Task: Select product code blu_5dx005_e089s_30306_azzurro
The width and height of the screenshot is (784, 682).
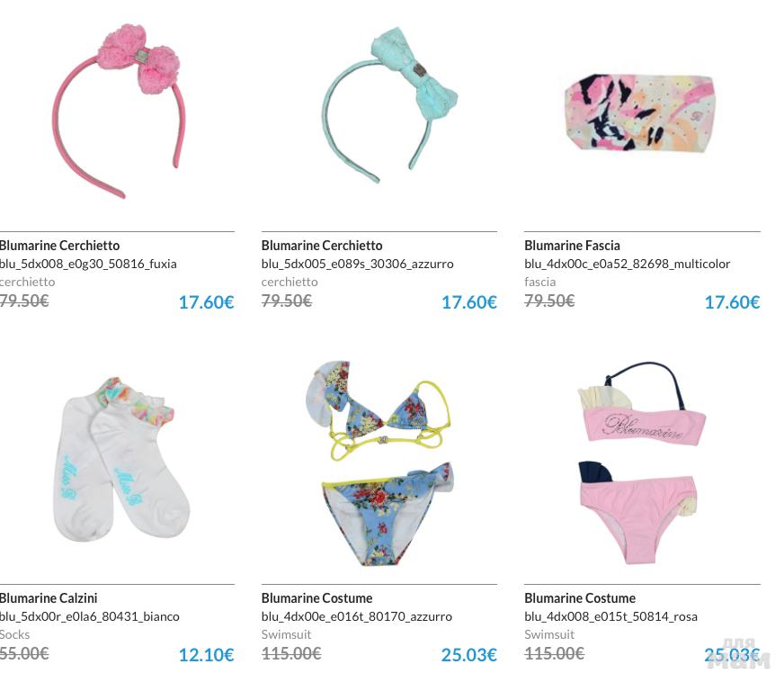Action: (357, 264)
